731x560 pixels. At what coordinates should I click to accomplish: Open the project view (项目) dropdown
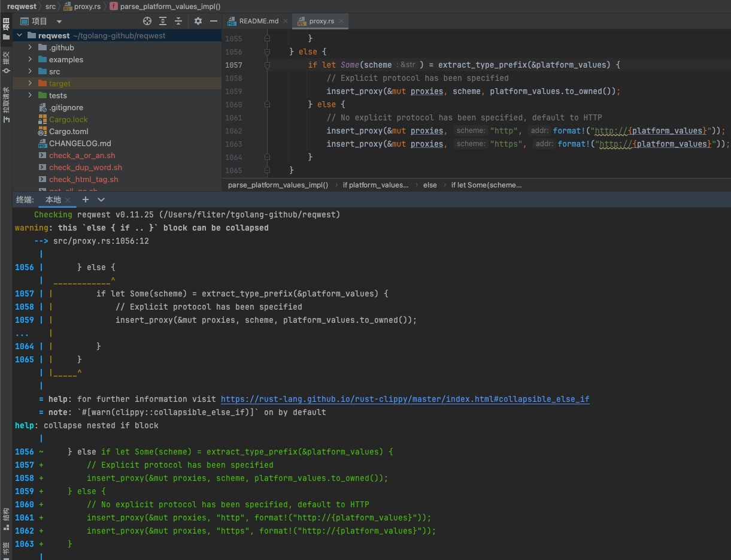pyautogui.click(x=59, y=21)
